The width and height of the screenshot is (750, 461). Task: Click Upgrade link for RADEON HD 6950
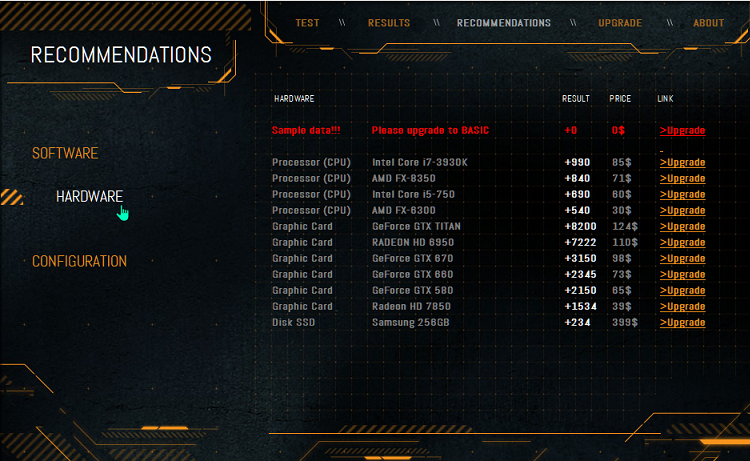[x=682, y=242]
